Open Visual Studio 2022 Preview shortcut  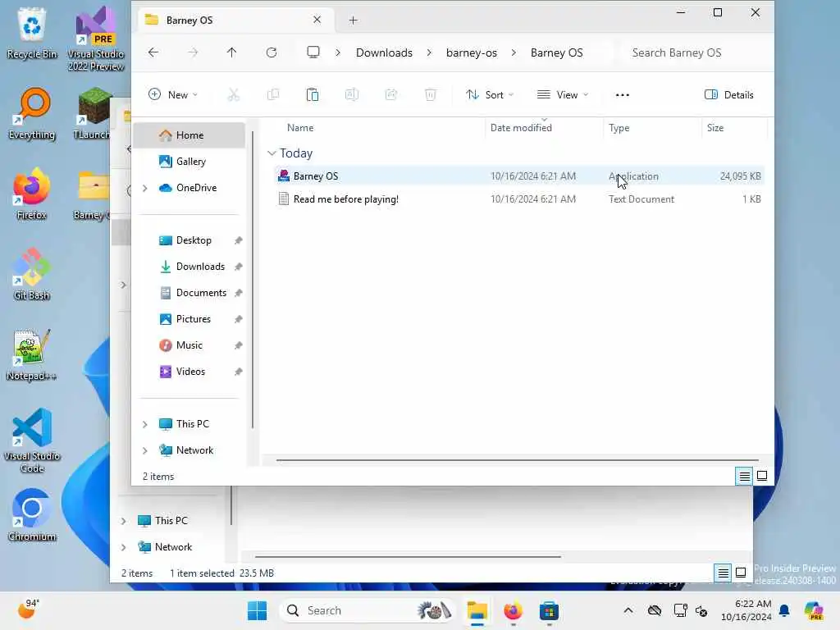pos(96,39)
